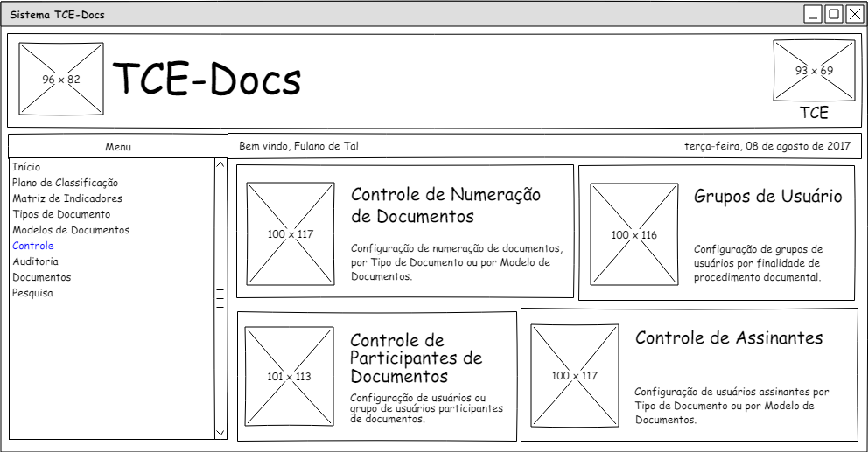Navigate to Auditoria
Viewport: 868px width, 452px height.
point(36,261)
